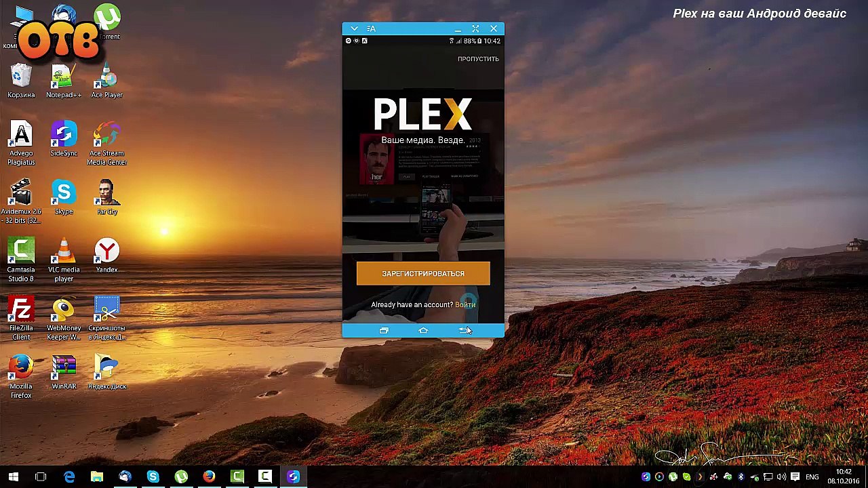
Task: Open the SideSync window dropdown chevron
Action: coord(354,28)
